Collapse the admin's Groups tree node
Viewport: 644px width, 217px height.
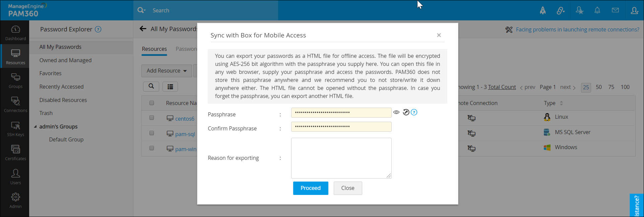[36, 127]
